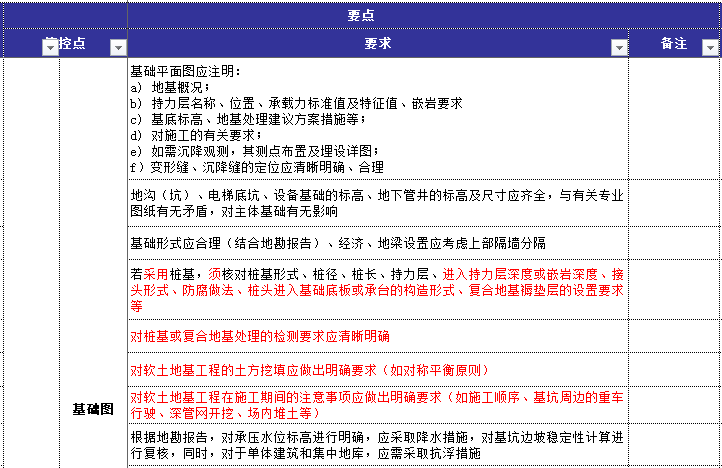This screenshot has height=468, width=722.
Task: Select the cell beginning 若采用桩基
Action: click(x=378, y=290)
